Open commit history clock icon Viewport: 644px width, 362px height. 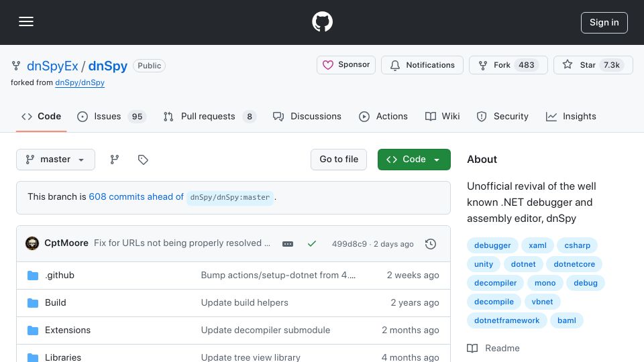pyautogui.click(x=431, y=244)
